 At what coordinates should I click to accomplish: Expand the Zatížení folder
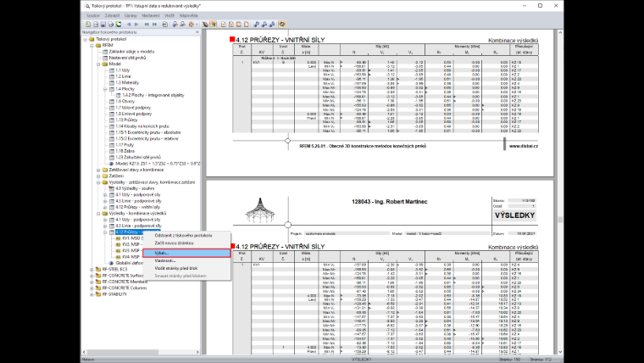click(98, 176)
